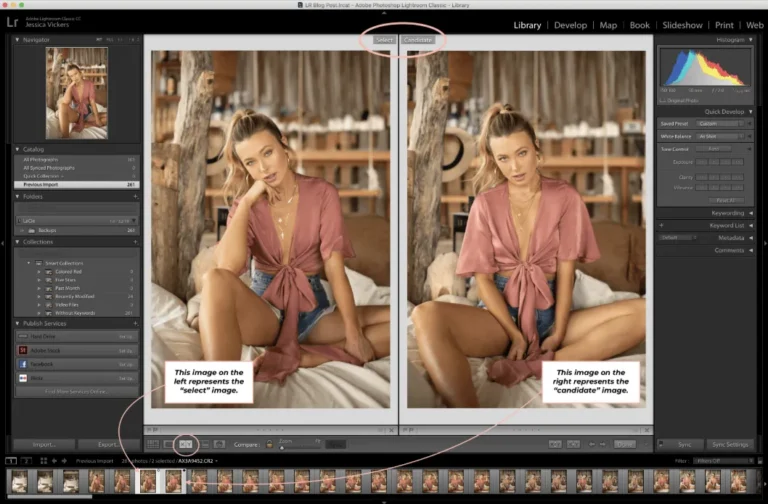Toggle the sync switch beside Sync button

pos(661,444)
